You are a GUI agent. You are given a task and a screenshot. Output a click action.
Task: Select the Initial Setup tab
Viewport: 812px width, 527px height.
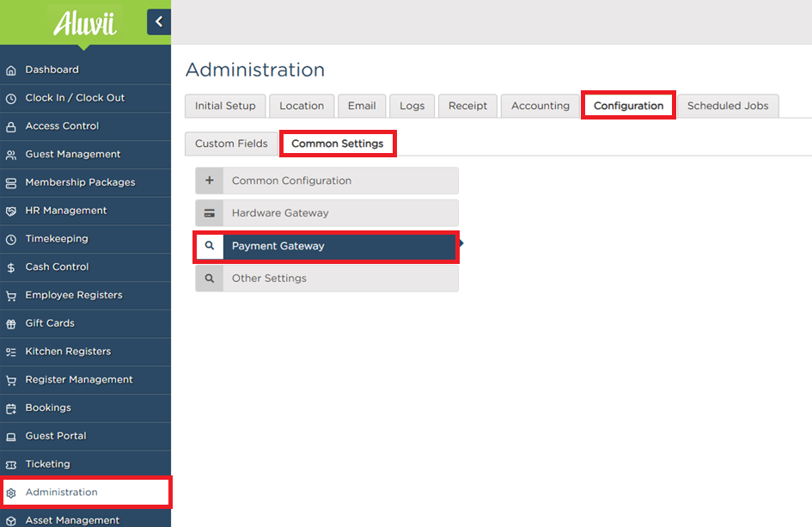coord(225,106)
